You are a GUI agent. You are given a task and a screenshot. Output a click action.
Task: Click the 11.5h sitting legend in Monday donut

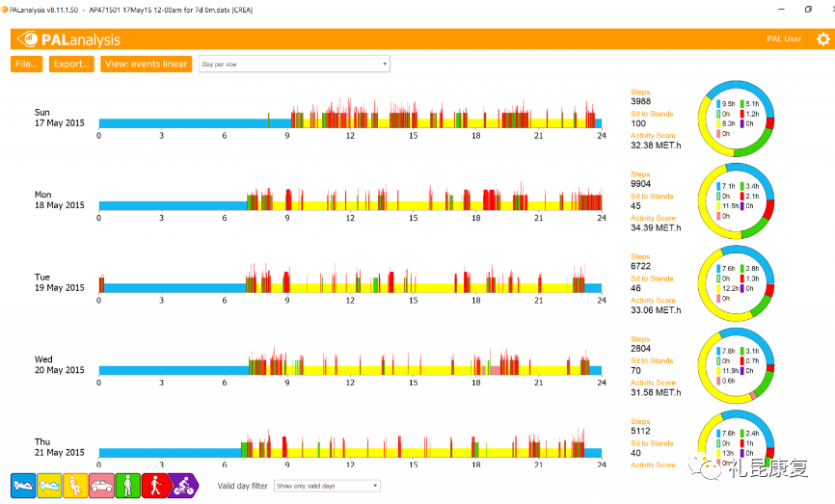click(727, 206)
